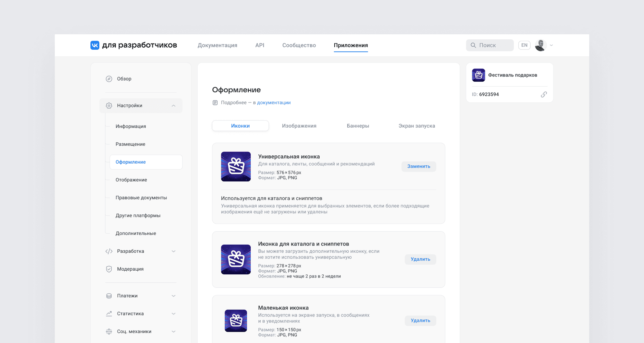The height and width of the screenshot is (343, 644).
Task: Open the Сообщество menu
Action: [299, 45]
